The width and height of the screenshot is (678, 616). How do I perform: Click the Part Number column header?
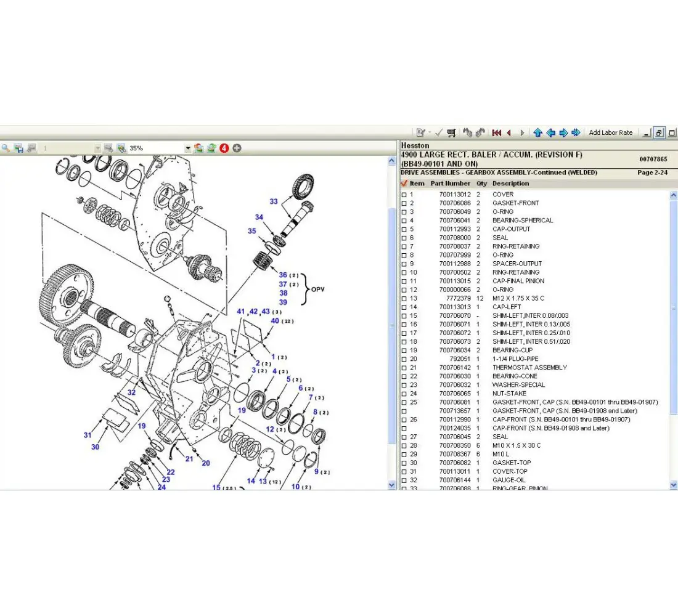pos(450,184)
